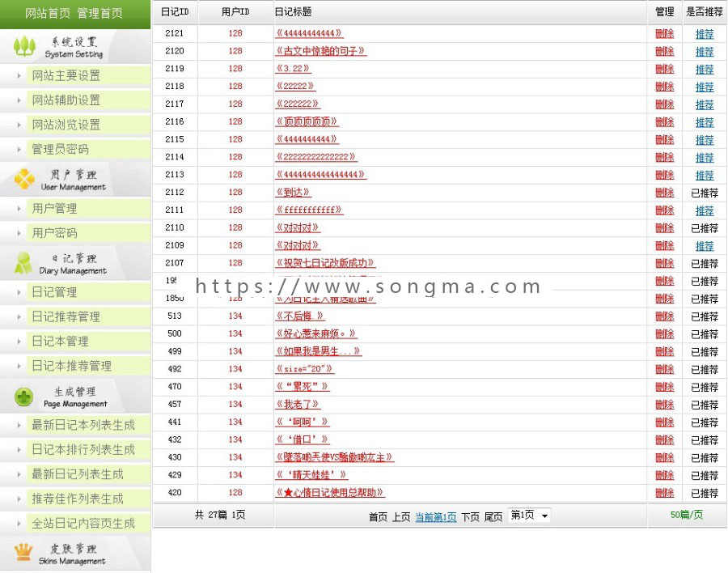728x573 pixels.
Task: Open diary titled 《★心情日记使用总帮助》
Action: click(330, 493)
